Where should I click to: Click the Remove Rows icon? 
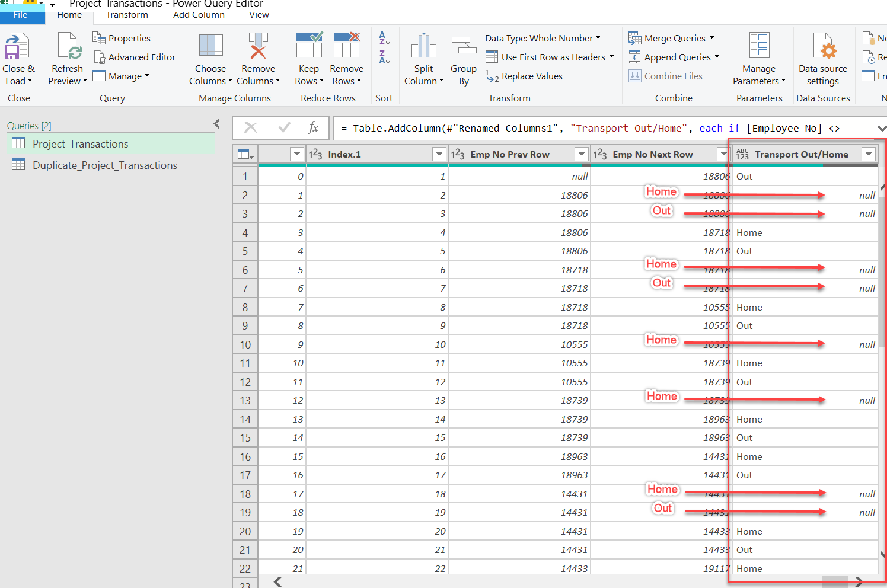347,45
